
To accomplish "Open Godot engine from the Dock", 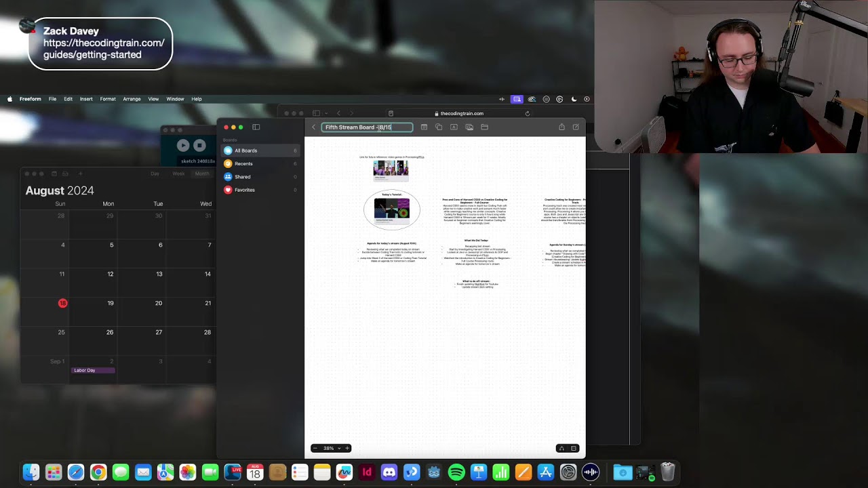I will pos(434,472).
